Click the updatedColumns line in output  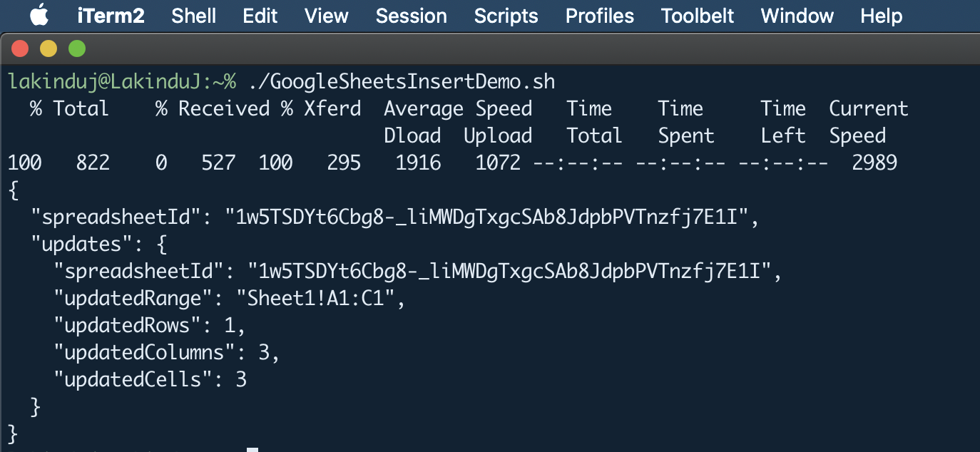click(x=168, y=353)
